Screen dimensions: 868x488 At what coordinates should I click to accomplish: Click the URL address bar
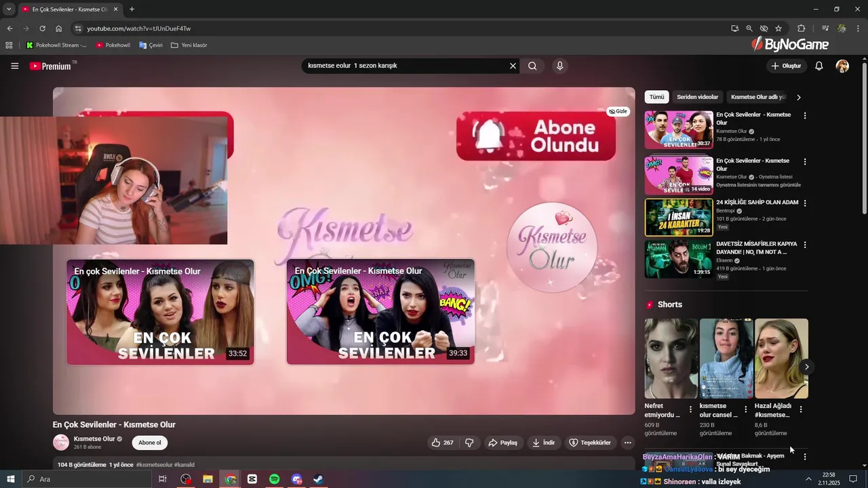[x=400, y=28]
